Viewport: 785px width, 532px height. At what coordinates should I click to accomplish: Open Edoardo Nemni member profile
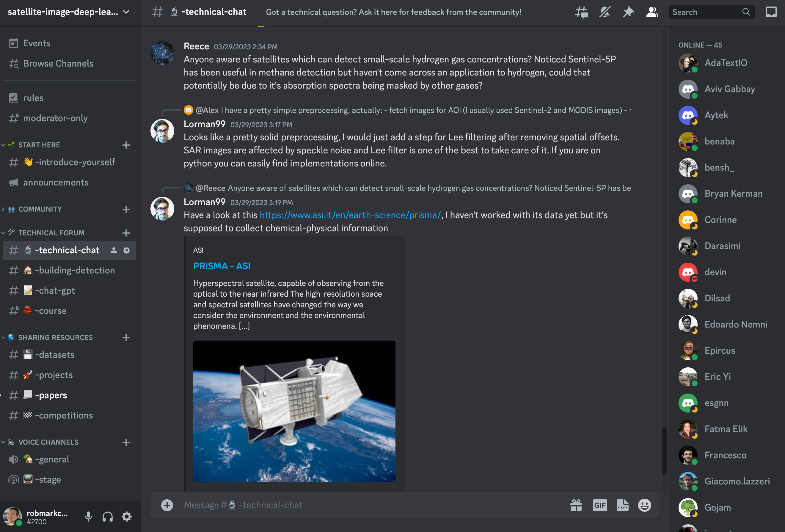pyautogui.click(x=726, y=324)
